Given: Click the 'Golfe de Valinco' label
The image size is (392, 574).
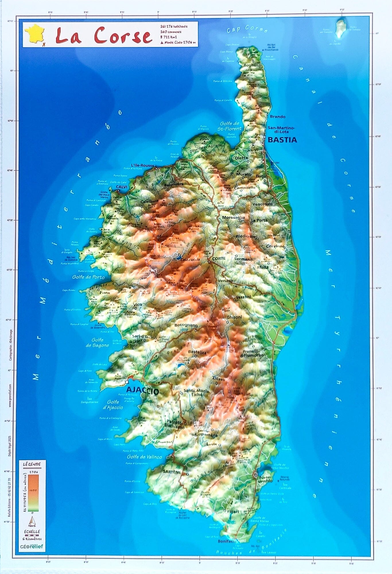Looking at the screenshot, I should point(144,457).
